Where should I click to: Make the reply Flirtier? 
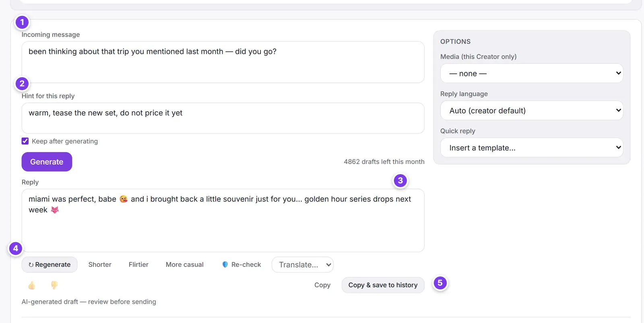[x=138, y=265]
